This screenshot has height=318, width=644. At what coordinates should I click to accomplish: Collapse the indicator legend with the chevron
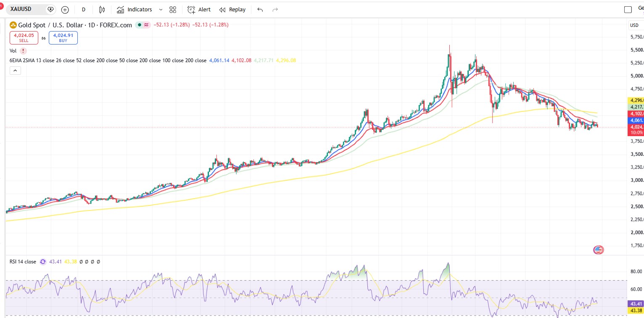pyautogui.click(x=15, y=71)
